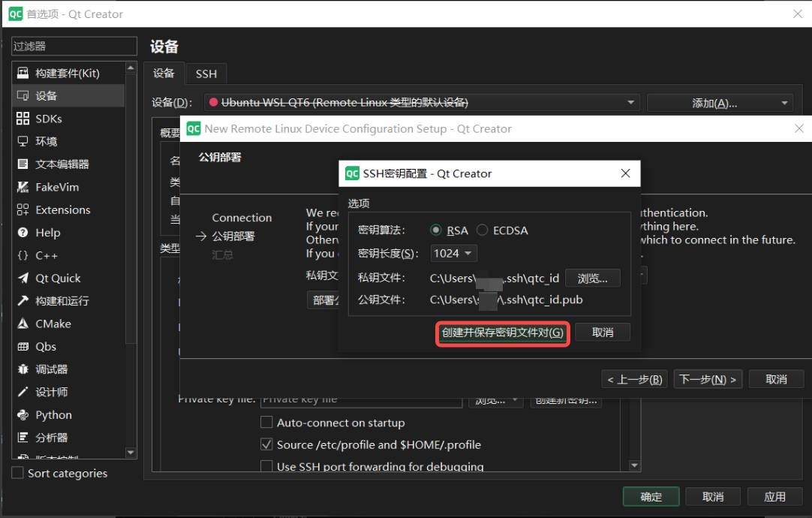Screen dimensions: 812x518
Task: Open the FakeVim settings icon
Action: coord(23,187)
